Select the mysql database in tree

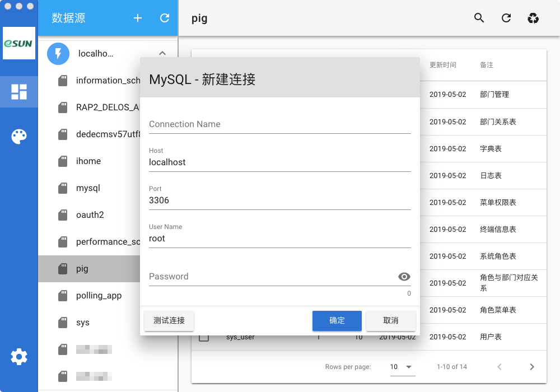[89, 188]
